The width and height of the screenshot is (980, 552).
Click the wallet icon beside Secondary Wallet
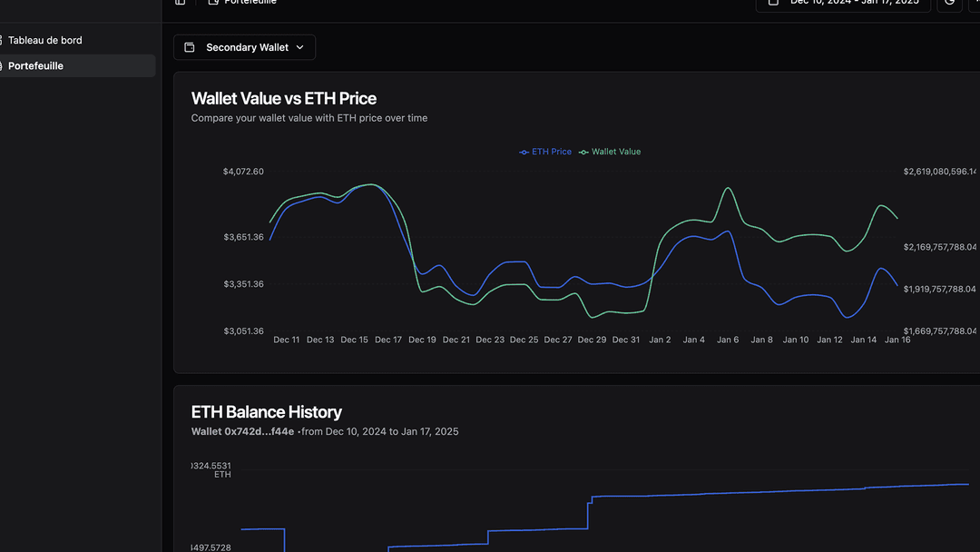coord(190,47)
